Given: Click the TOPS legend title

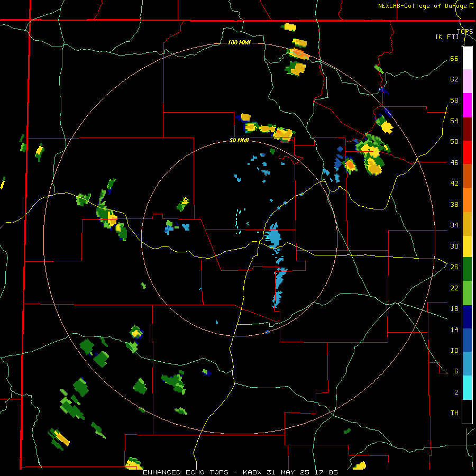Looking at the screenshot, I should click(x=465, y=32).
